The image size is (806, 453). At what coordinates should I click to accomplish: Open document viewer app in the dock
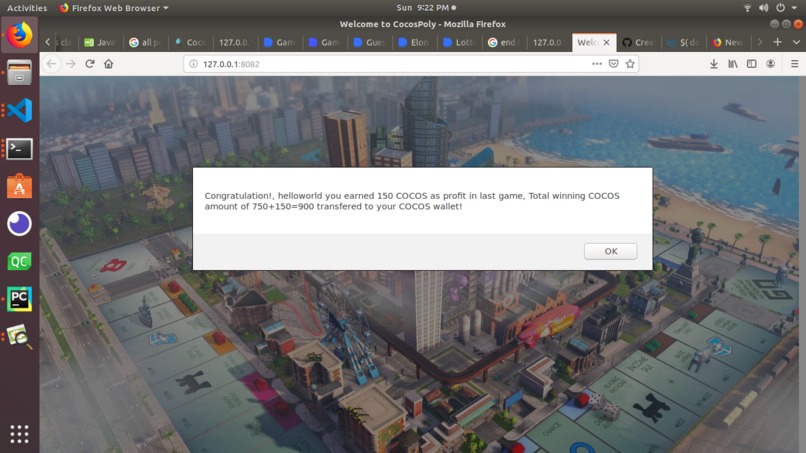(x=20, y=336)
